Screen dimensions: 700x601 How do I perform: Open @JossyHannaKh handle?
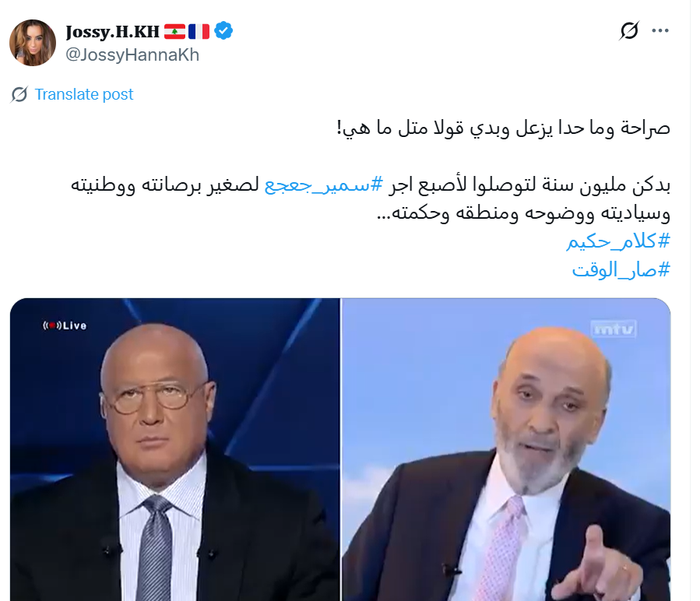tap(132, 55)
